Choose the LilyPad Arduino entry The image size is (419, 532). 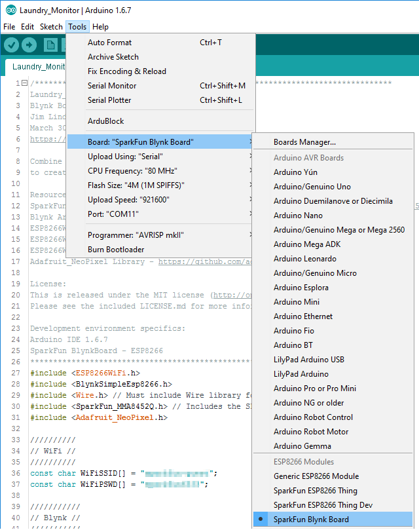pyautogui.click(x=333, y=374)
